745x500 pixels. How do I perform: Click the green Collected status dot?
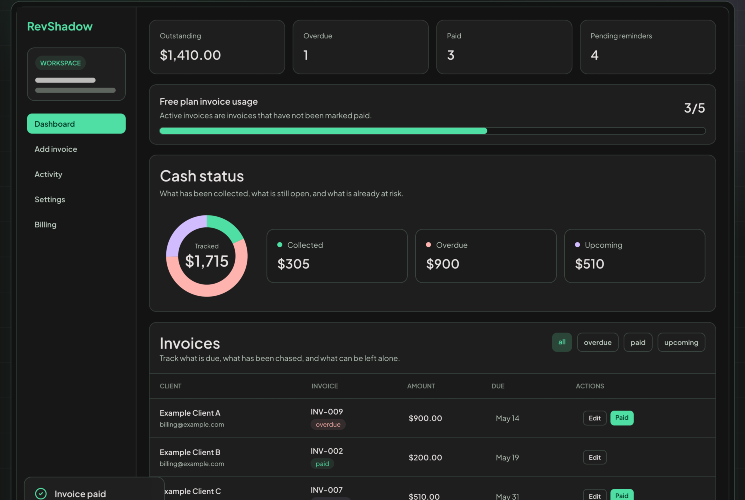tap(279, 245)
